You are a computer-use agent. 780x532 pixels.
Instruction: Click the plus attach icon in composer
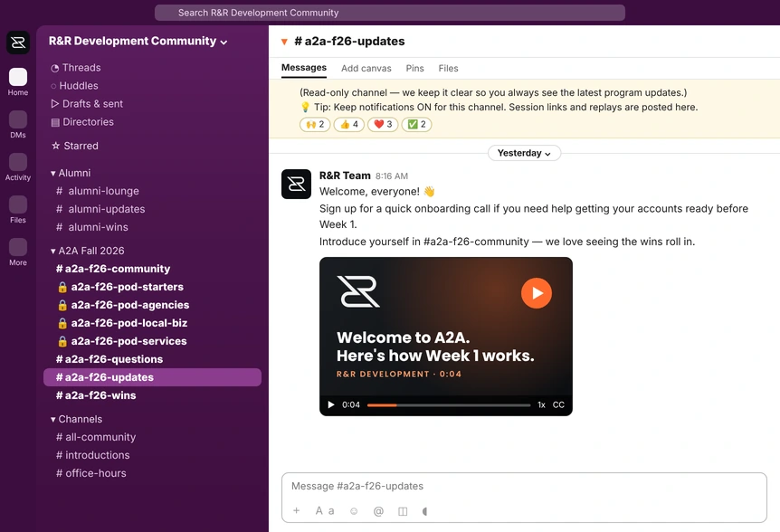click(x=297, y=510)
